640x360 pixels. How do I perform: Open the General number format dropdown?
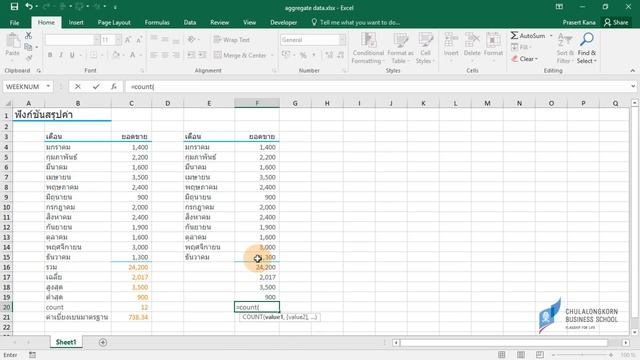342,40
